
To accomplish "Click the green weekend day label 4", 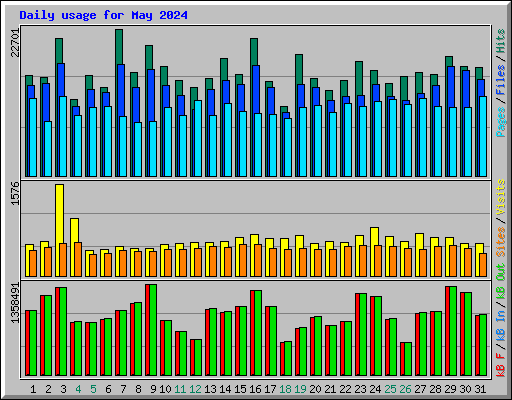I will 78,389.
